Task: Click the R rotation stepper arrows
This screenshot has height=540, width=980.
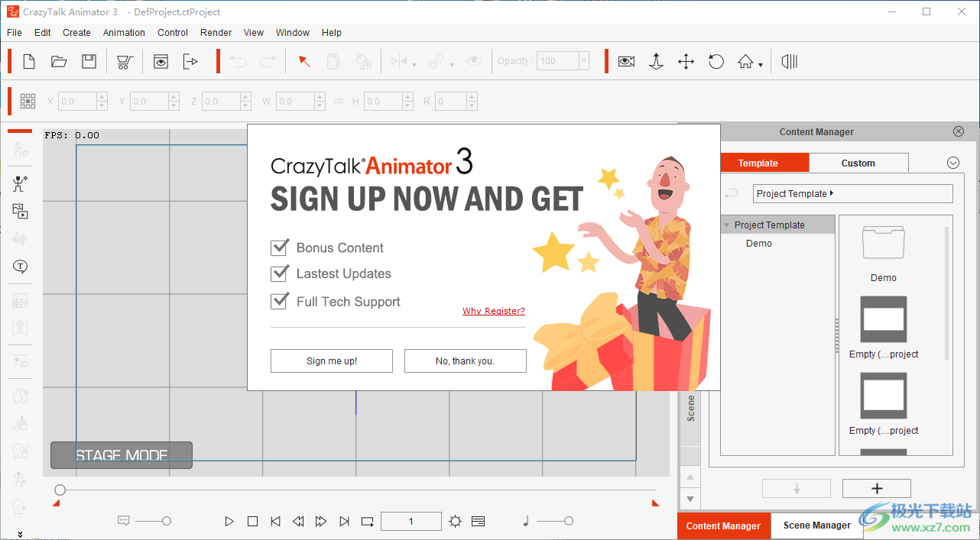Action: tap(472, 101)
